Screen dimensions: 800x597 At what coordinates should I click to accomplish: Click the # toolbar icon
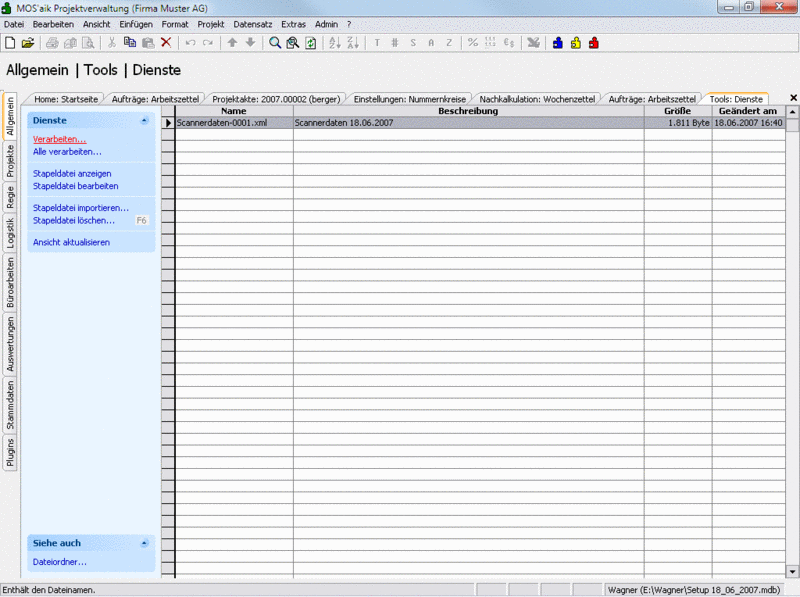[x=395, y=43]
